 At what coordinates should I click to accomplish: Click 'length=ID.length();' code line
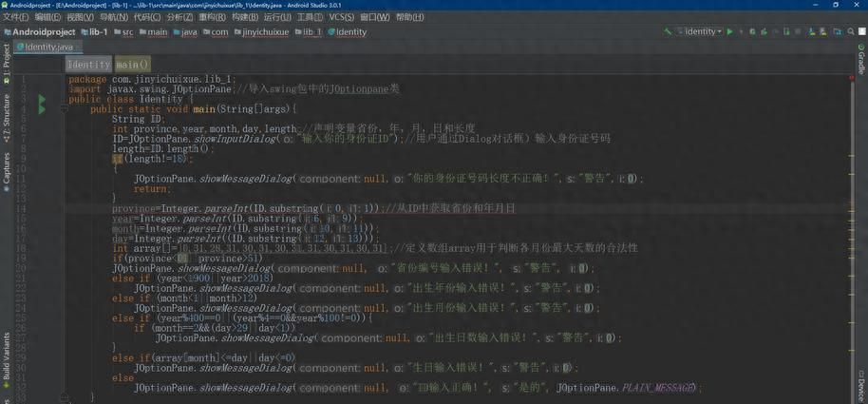tap(163, 149)
